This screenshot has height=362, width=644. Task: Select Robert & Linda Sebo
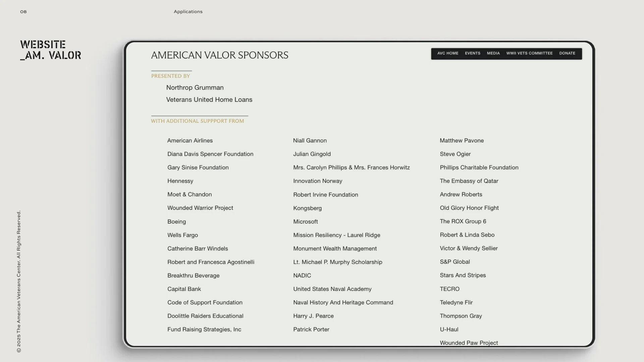click(467, 235)
